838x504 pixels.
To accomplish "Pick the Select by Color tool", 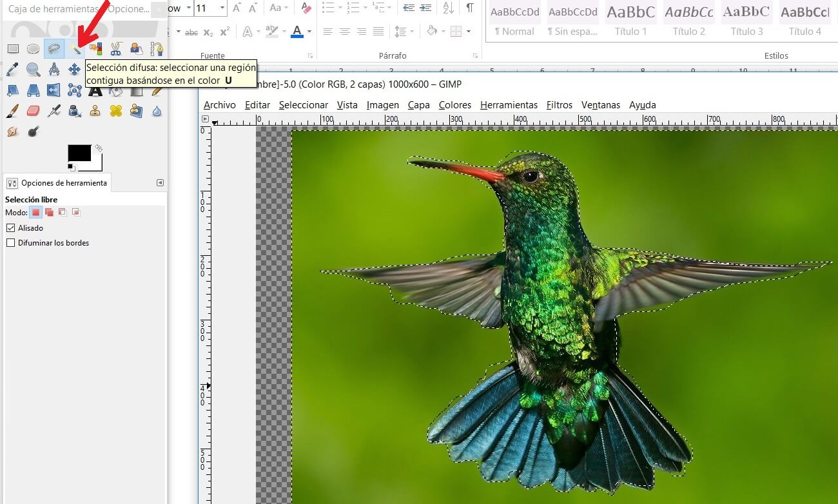I will click(95, 49).
